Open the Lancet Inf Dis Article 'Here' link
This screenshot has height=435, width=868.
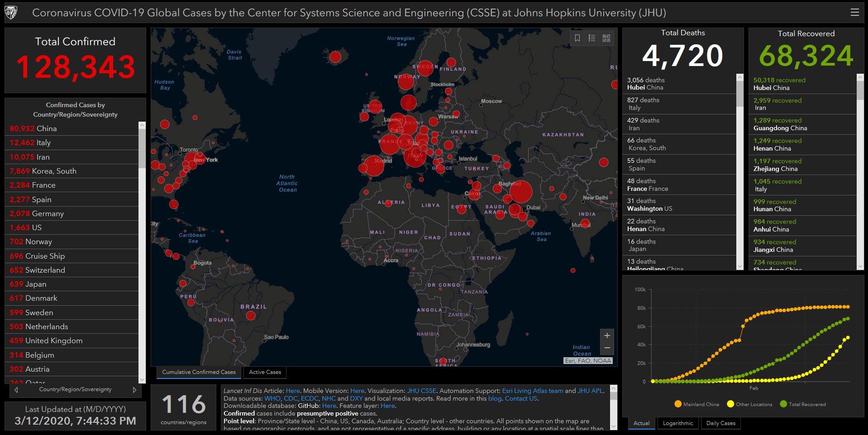click(x=293, y=391)
